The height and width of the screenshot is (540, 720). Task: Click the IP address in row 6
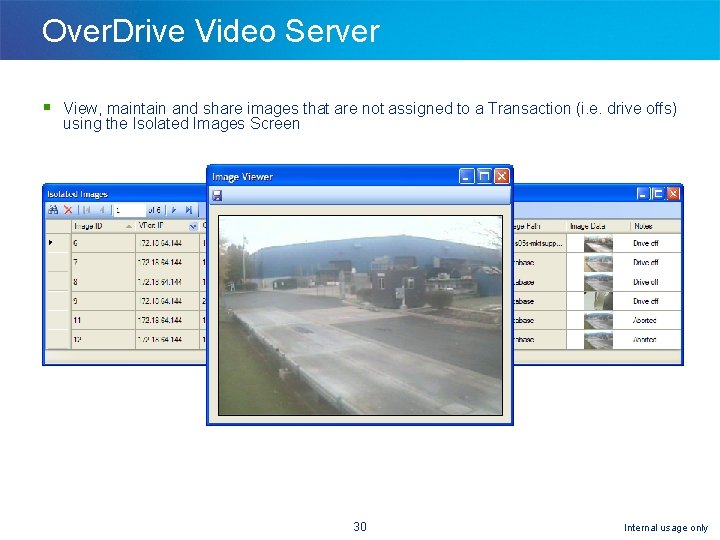161,243
